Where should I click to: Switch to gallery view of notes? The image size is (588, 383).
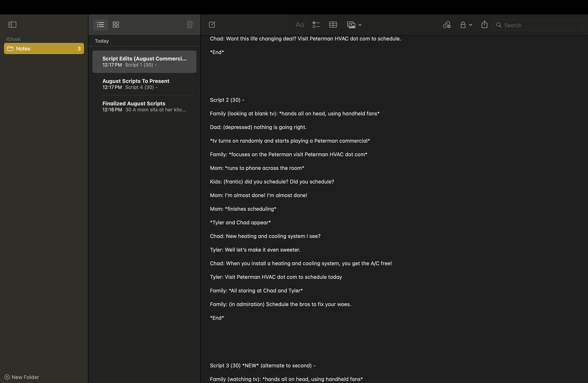pos(116,25)
